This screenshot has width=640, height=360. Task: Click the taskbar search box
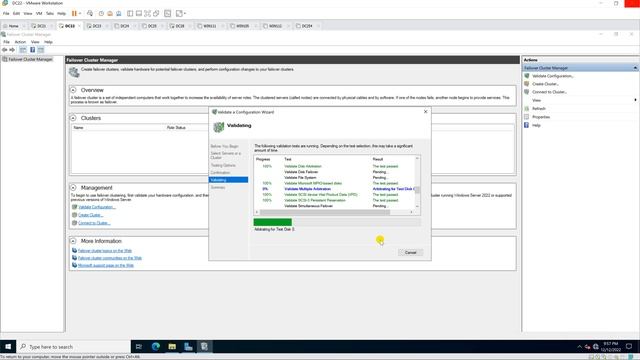click(x=73, y=347)
